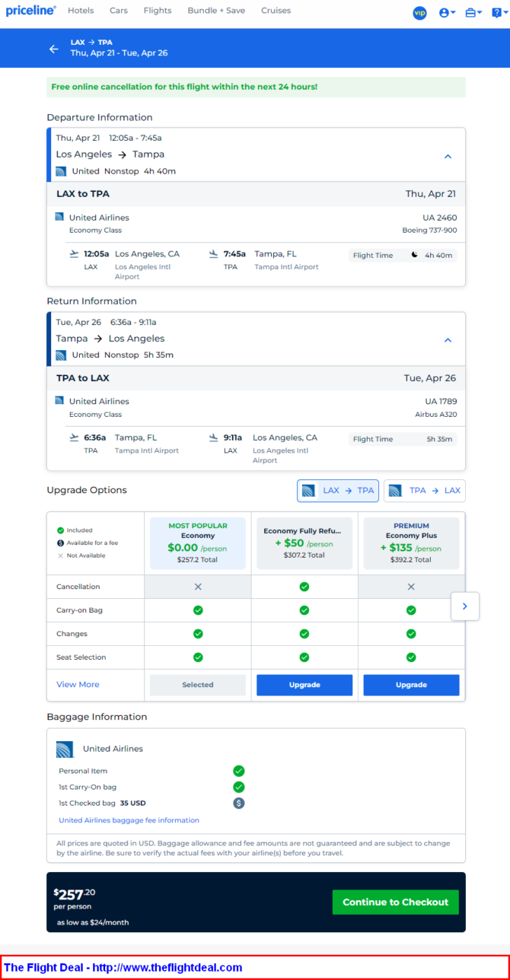Click the 1st Checked bag 35 USD text

pyautogui.click(x=102, y=803)
